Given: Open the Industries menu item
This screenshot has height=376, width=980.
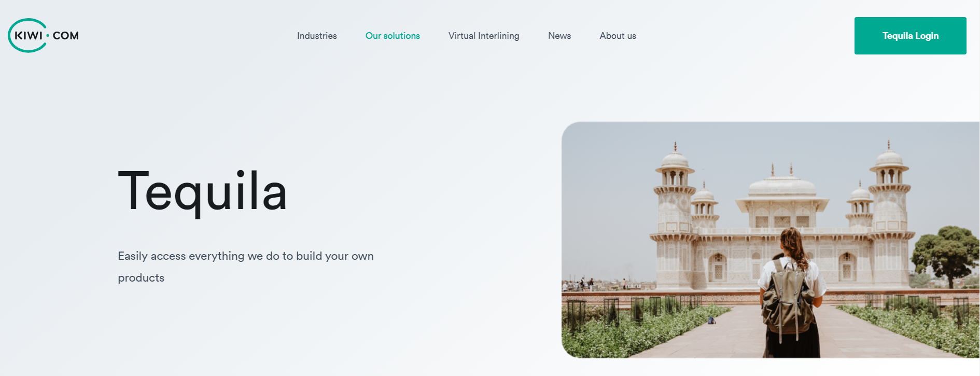Looking at the screenshot, I should [317, 36].
